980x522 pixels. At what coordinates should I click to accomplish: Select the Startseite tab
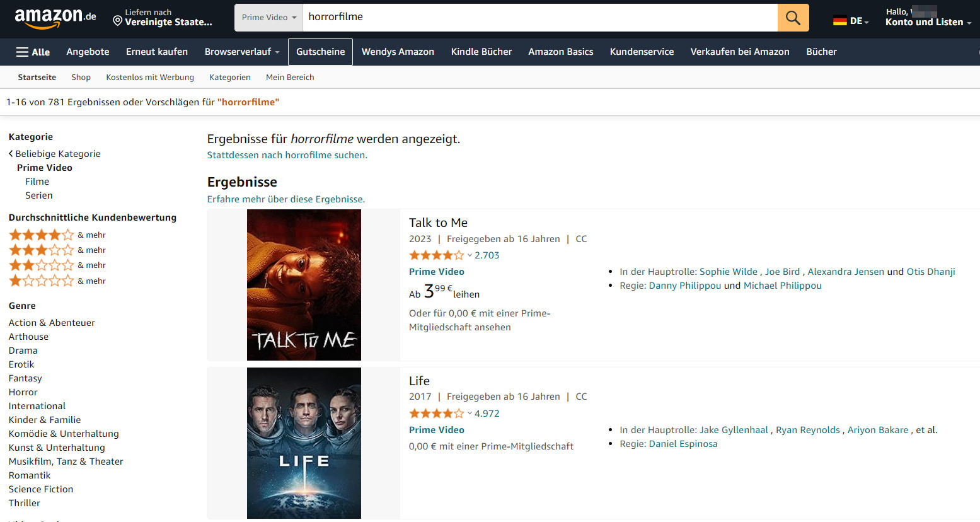[x=37, y=78]
